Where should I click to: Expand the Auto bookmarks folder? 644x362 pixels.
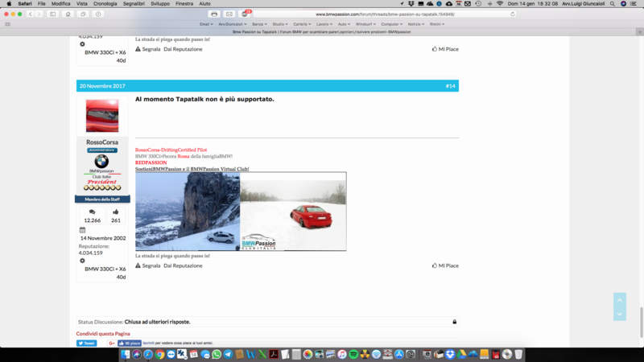coord(344,24)
